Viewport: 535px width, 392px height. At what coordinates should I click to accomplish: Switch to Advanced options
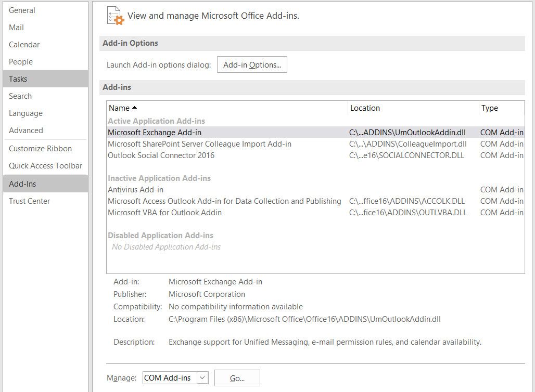click(x=26, y=130)
